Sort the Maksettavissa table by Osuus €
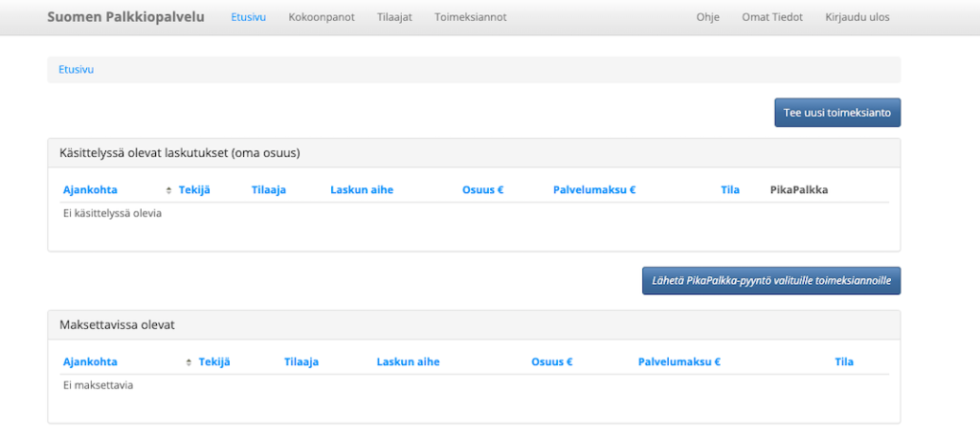The height and width of the screenshot is (437, 980). click(552, 362)
